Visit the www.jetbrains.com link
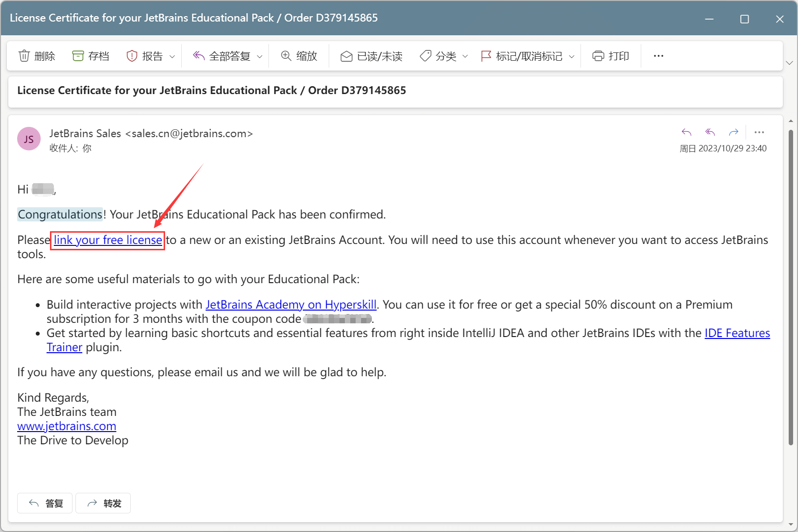The height and width of the screenshot is (532, 798). (x=67, y=426)
